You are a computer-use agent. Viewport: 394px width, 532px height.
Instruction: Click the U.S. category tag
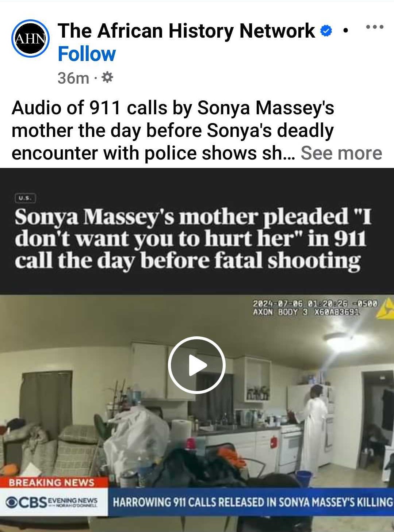tap(25, 198)
